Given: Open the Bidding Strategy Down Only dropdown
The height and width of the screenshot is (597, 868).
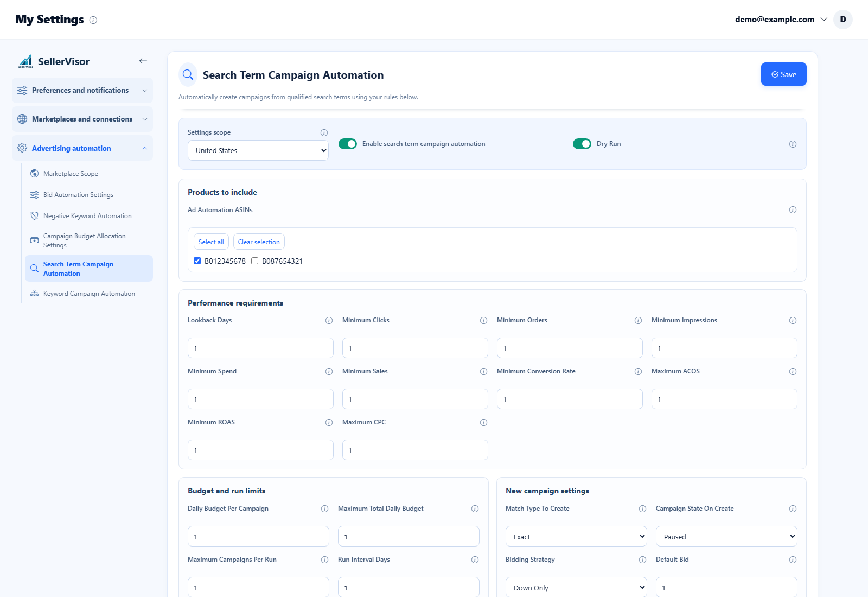Looking at the screenshot, I should point(576,587).
